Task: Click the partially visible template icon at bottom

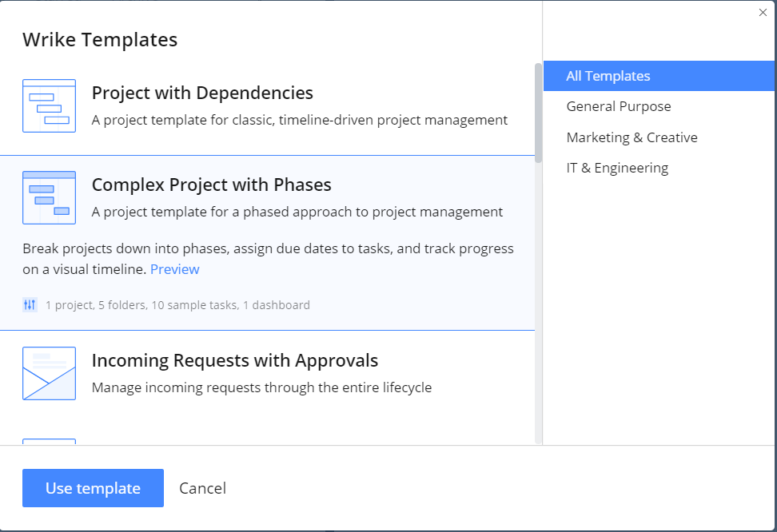Action: click(49, 440)
